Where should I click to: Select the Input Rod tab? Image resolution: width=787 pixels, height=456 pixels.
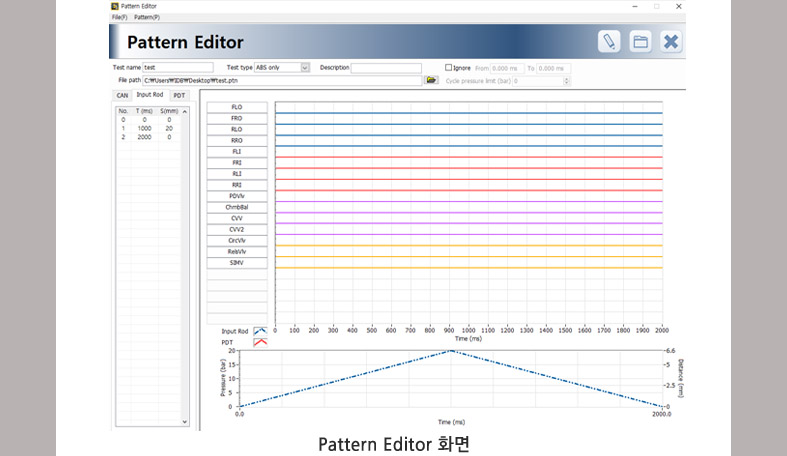[150, 94]
